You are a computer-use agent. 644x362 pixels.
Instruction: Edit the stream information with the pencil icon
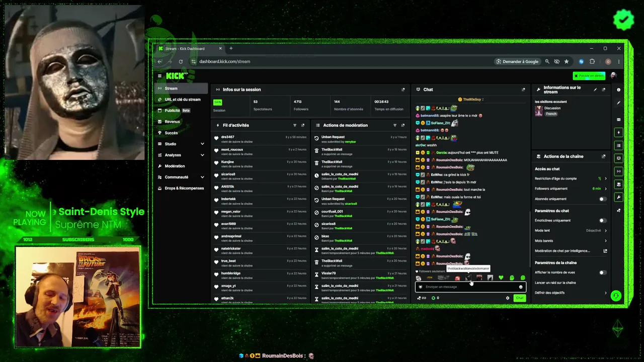tap(595, 89)
